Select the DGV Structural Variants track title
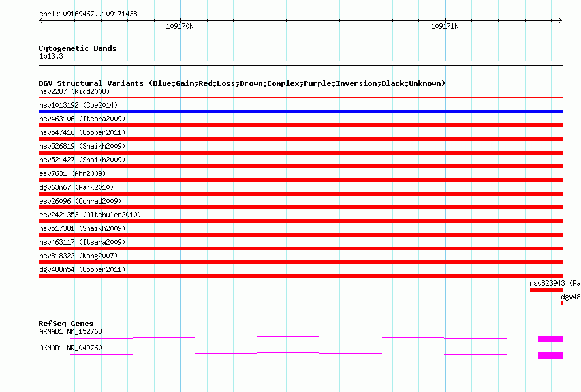Screen dimensions: 581x392 point(242,83)
